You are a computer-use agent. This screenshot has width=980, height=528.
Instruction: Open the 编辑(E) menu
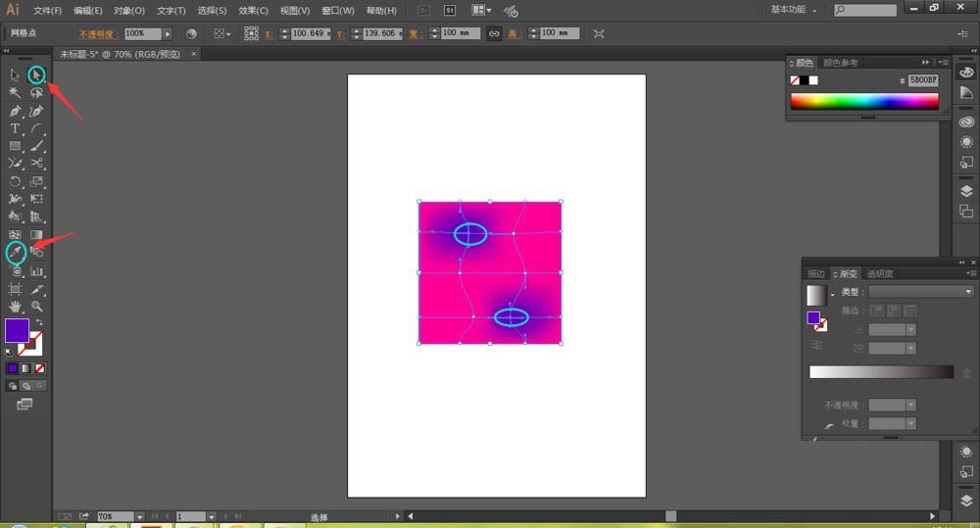click(x=87, y=11)
